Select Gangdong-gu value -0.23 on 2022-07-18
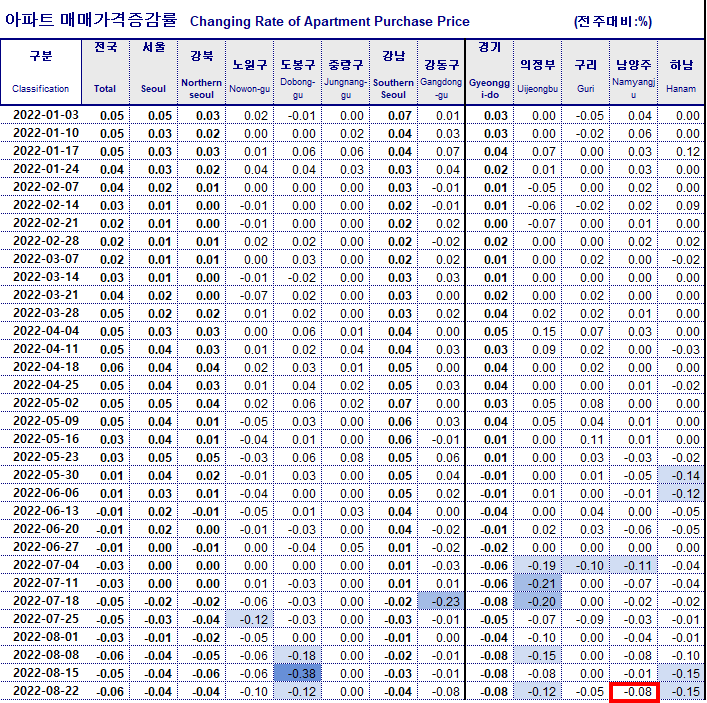Image resolution: width=707 pixels, height=703 pixels. [441, 601]
